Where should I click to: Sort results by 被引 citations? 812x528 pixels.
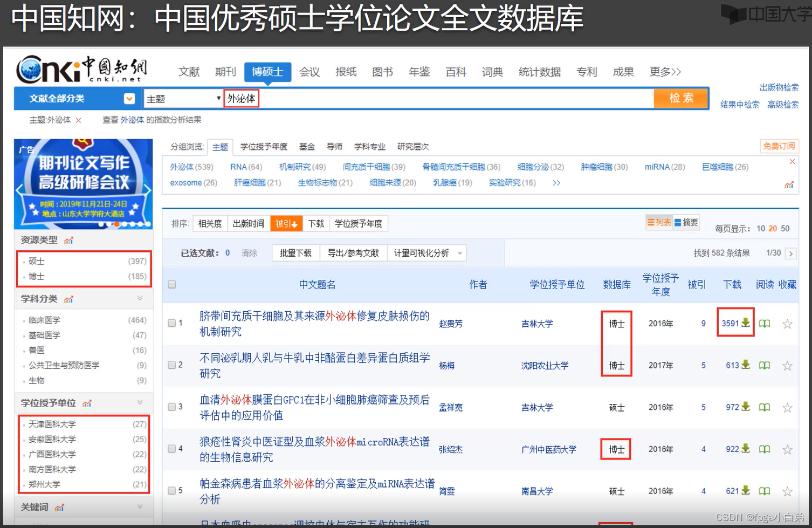[x=286, y=223]
